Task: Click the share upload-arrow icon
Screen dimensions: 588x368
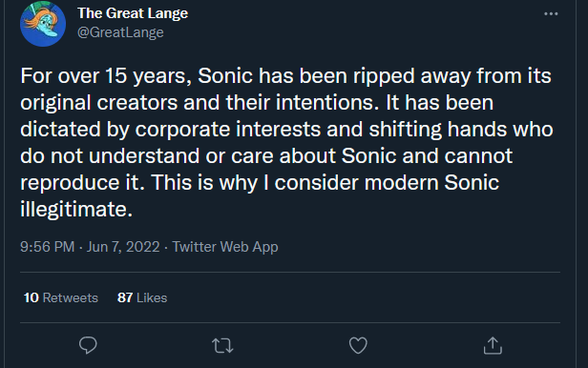Action: tap(493, 345)
